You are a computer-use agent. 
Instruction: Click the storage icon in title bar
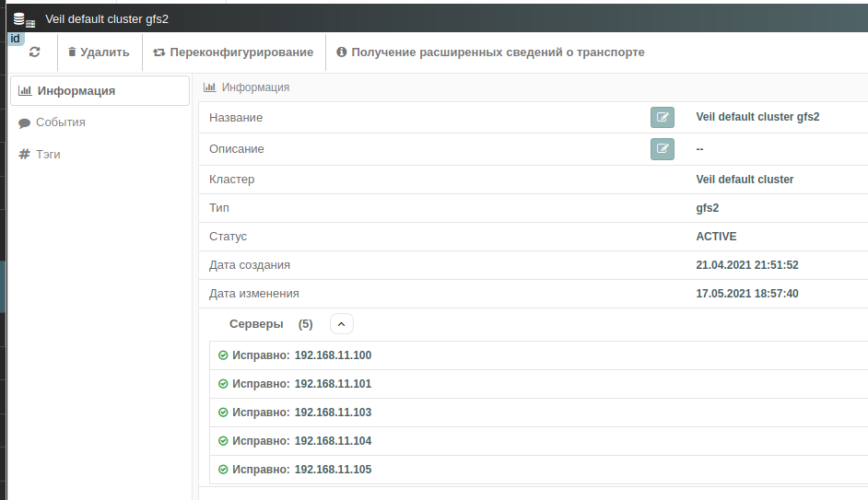click(x=24, y=20)
